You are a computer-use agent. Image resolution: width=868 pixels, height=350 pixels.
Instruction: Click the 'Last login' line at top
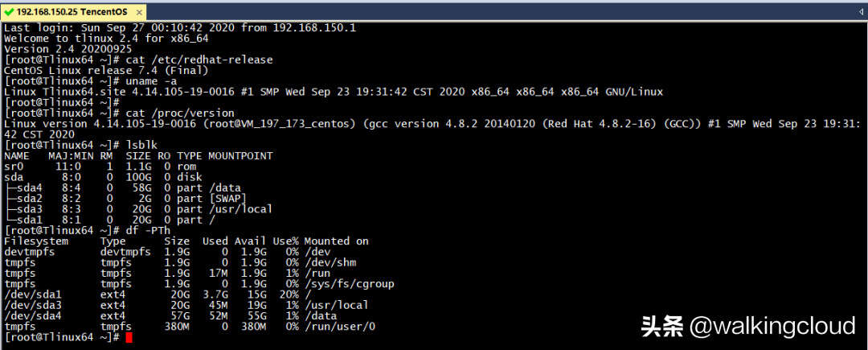pos(180,27)
